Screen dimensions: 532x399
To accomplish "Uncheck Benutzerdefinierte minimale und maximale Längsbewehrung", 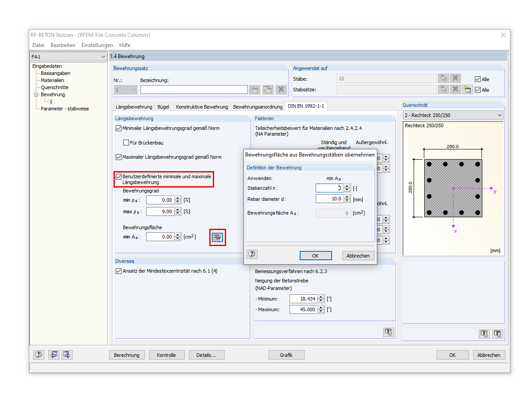I will (119, 176).
